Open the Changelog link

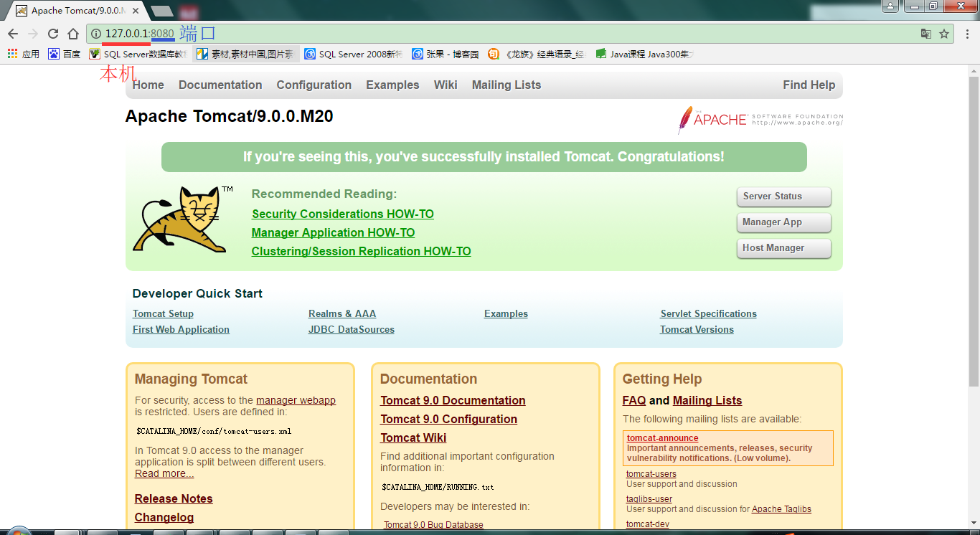point(164,517)
